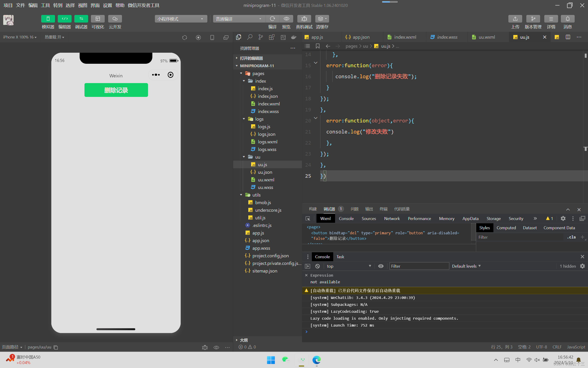The width and height of the screenshot is (588, 368).
Task: Toggle the console live expression eye
Action: [x=381, y=266]
